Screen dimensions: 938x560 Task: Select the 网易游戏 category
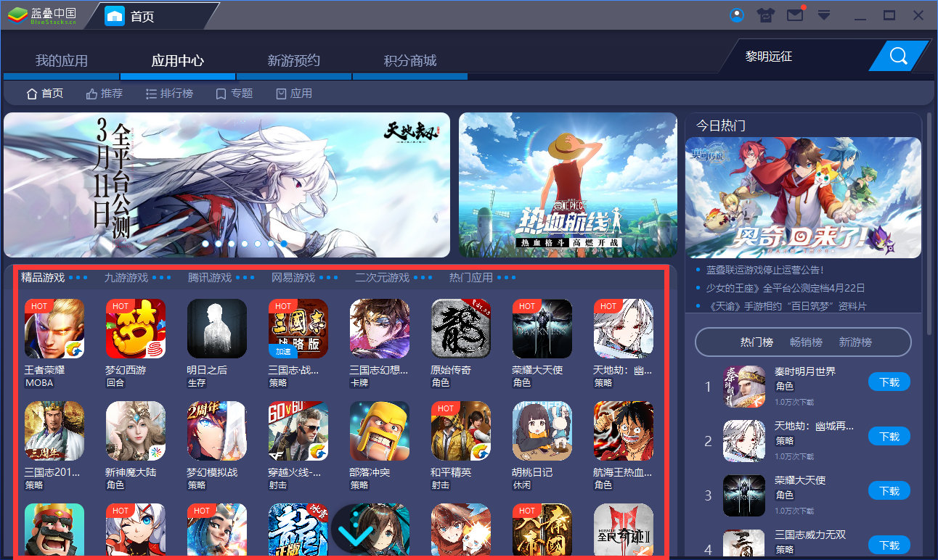(x=293, y=277)
